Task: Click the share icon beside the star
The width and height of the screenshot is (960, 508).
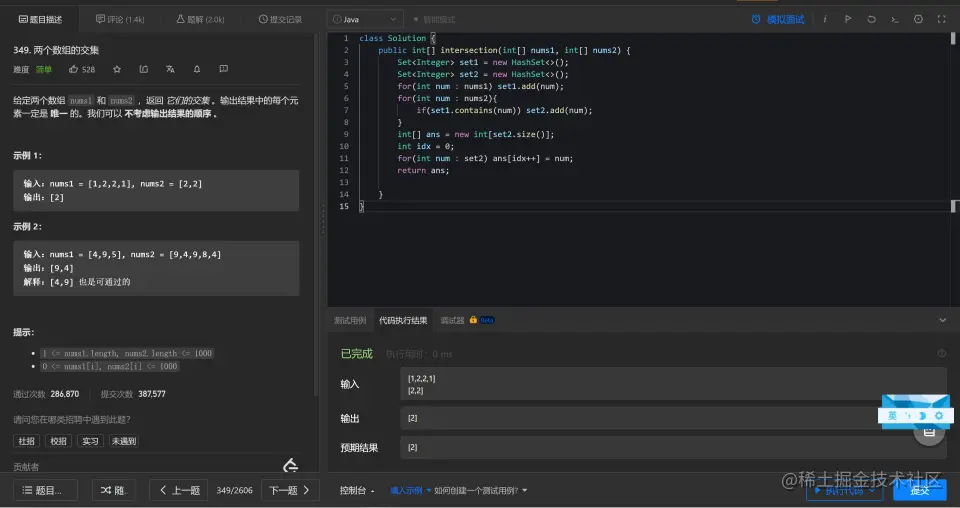Action: (144, 69)
